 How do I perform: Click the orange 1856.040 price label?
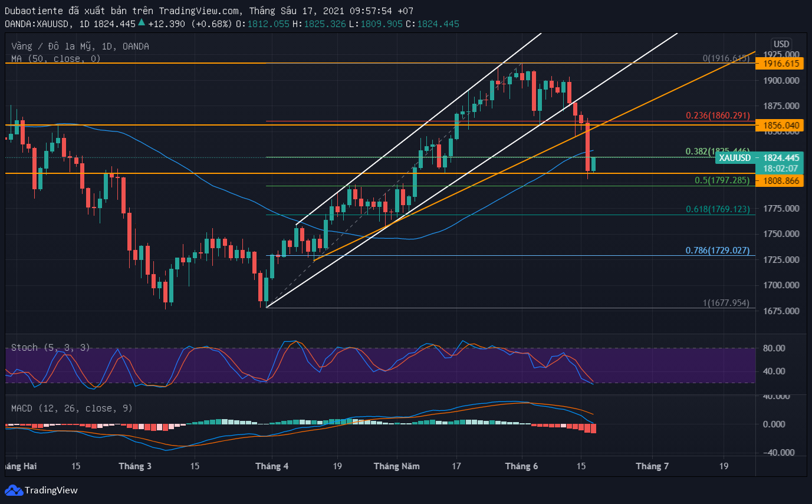click(781, 125)
